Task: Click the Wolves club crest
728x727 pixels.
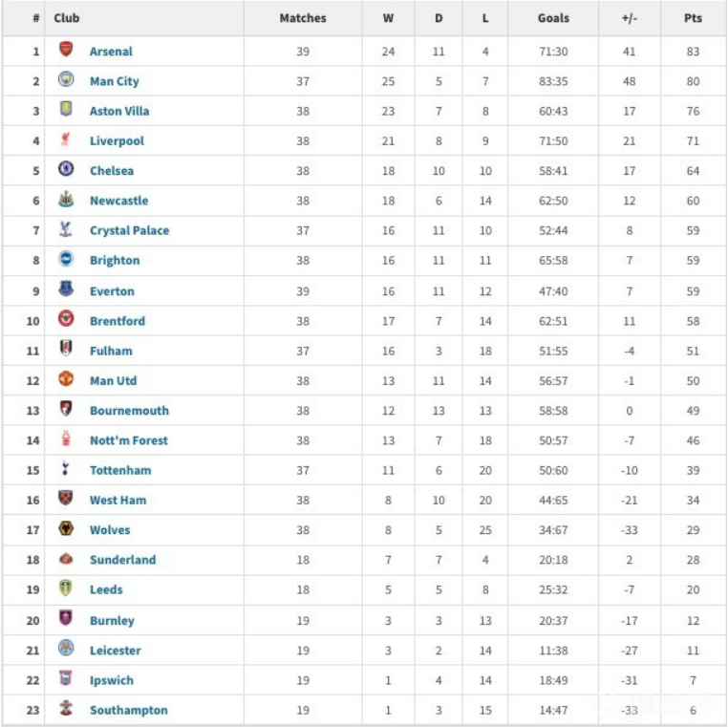Action: pos(66,529)
